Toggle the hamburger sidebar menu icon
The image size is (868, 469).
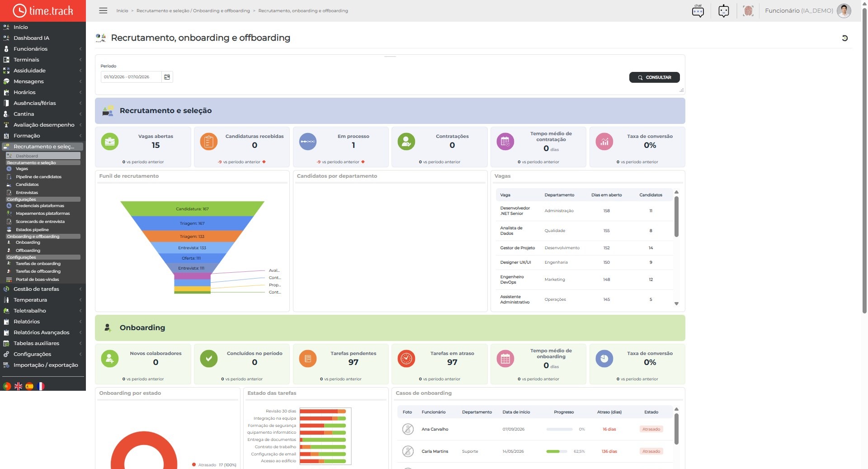[103, 10]
